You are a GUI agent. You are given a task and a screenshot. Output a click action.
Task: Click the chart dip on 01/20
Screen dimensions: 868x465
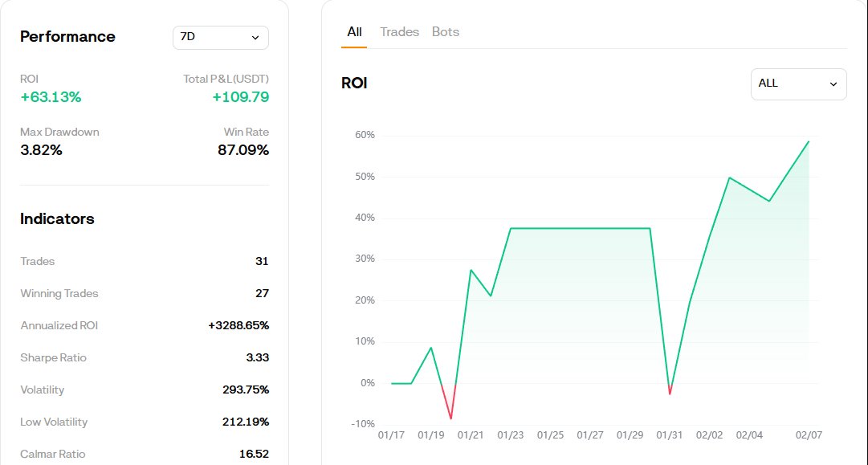pos(450,417)
